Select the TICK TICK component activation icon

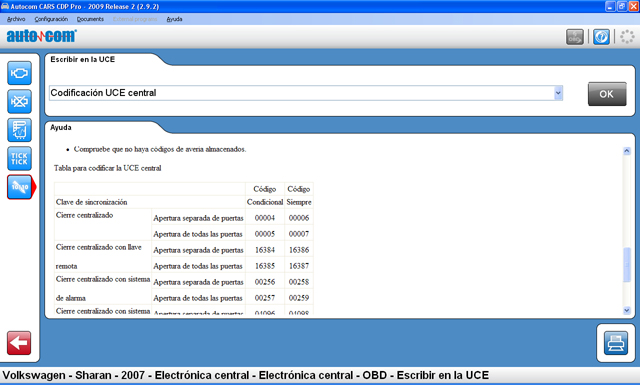19,158
